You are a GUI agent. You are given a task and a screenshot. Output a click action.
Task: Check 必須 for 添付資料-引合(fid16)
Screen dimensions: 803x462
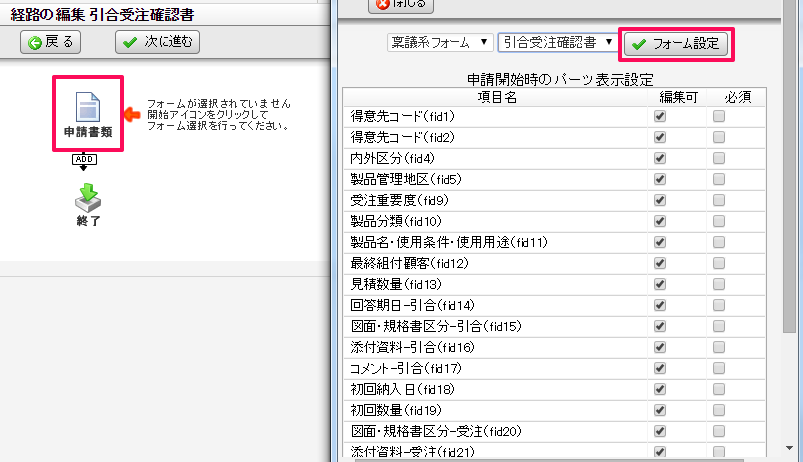[719, 347]
